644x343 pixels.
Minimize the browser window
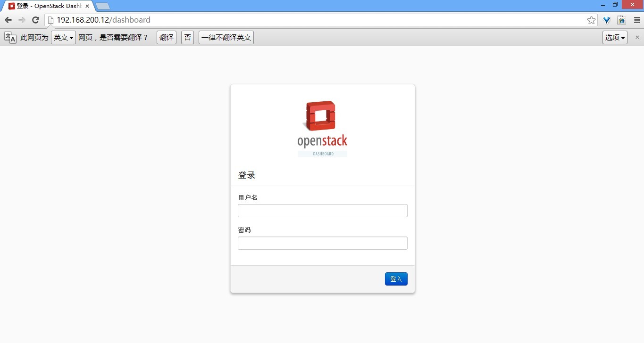click(603, 5)
